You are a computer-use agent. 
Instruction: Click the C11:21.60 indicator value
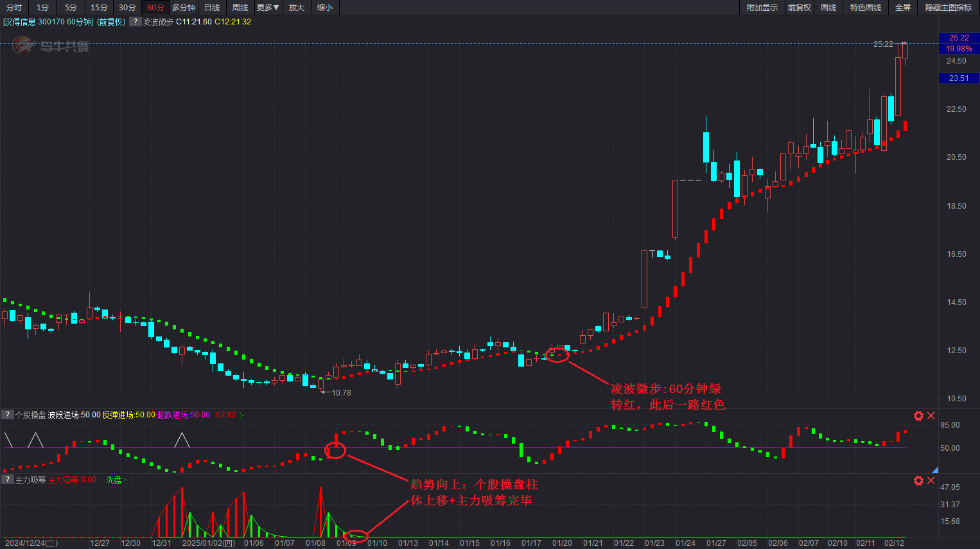(194, 22)
